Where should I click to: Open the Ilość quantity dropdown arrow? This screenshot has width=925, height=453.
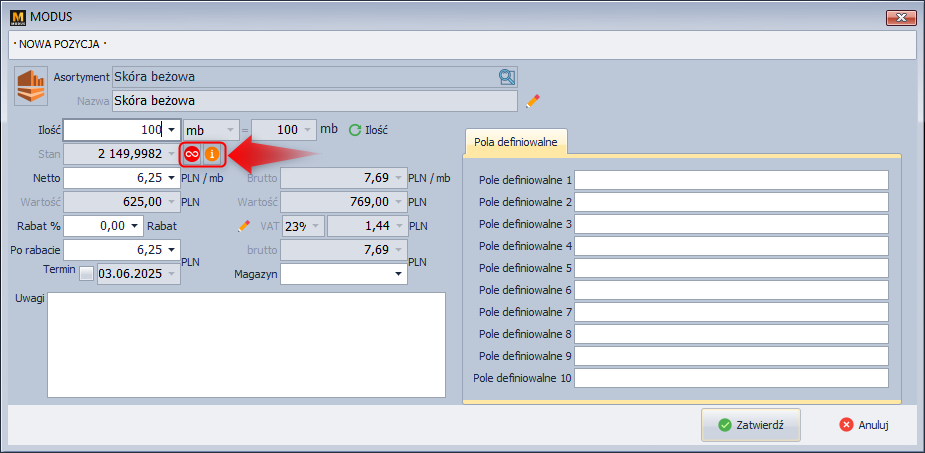(172, 130)
